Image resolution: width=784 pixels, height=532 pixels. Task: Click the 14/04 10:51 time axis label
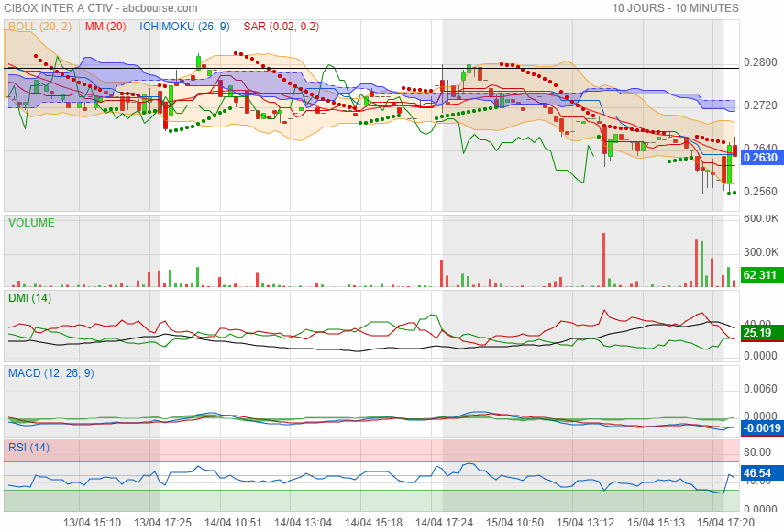point(233,523)
